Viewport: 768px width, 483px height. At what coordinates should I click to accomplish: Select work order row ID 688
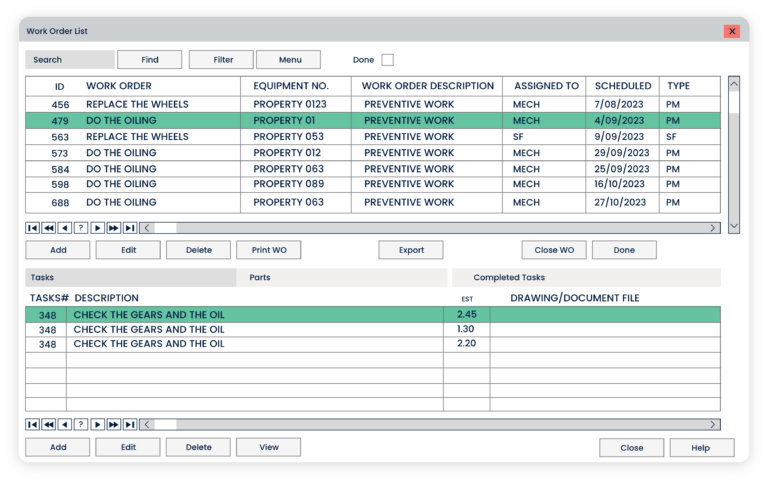[373, 202]
